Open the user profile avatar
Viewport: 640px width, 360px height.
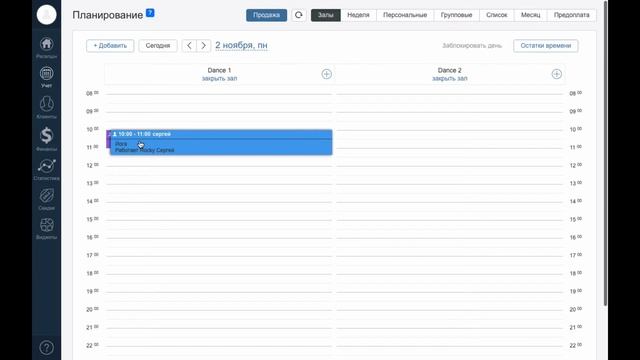pyautogui.click(x=47, y=15)
